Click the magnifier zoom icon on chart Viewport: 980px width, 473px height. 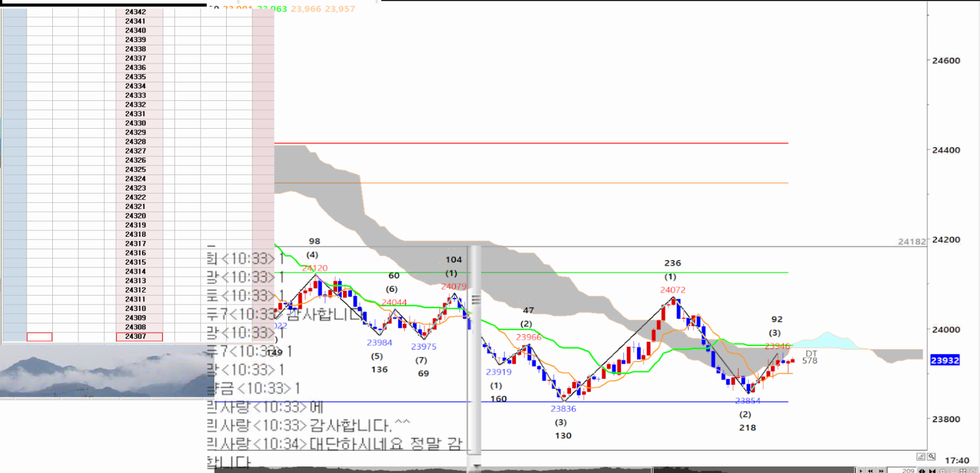[931, 456]
